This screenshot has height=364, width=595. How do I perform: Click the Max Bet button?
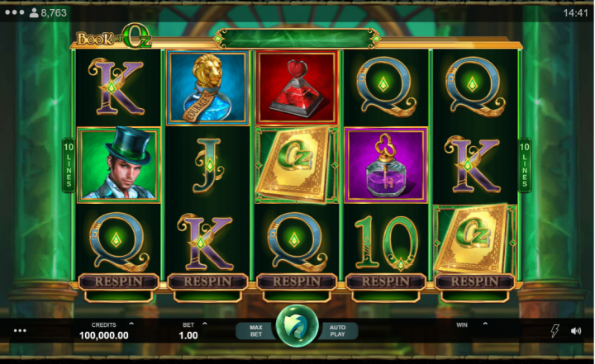(255, 331)
